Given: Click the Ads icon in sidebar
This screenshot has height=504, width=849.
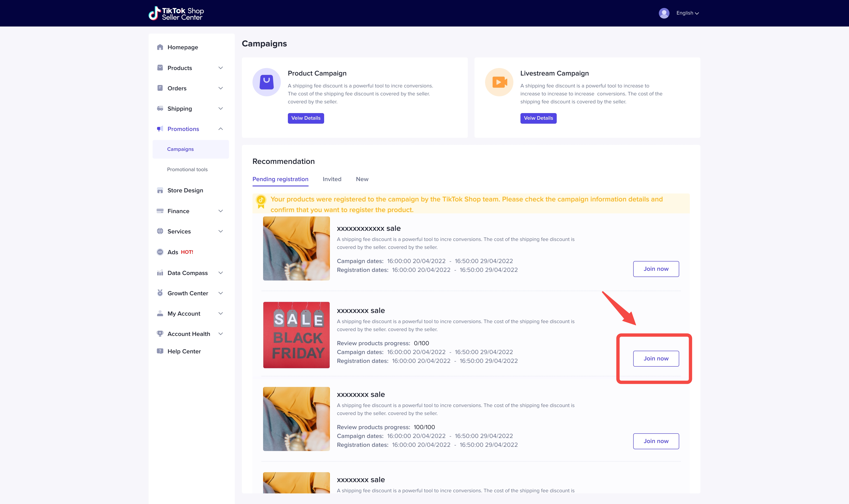Looking at the screenshot, I should pyautogui.click(x=160, y=252).
